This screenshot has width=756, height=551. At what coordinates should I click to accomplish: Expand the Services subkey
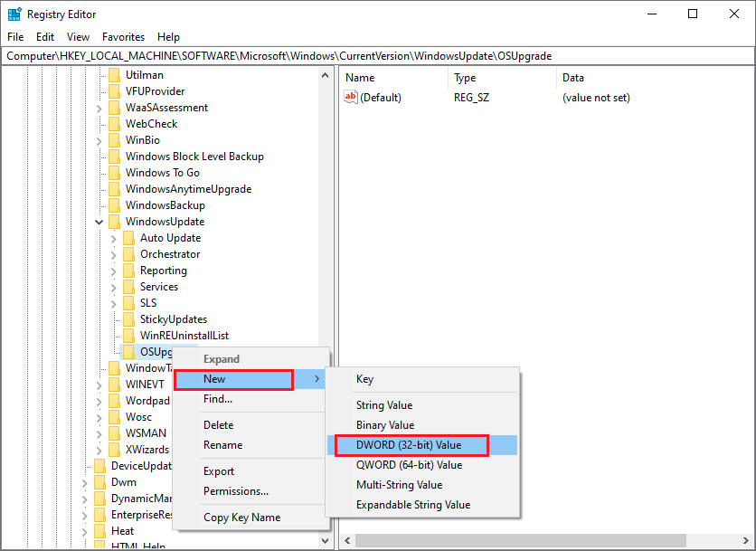[x=114, y=288]
